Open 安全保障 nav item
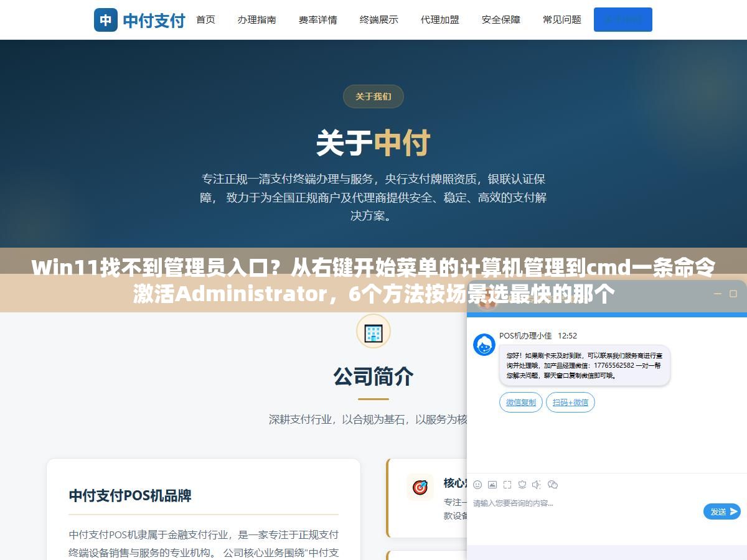Image resolution: width=747 pixels, height=560 pixels. (500, 19)
